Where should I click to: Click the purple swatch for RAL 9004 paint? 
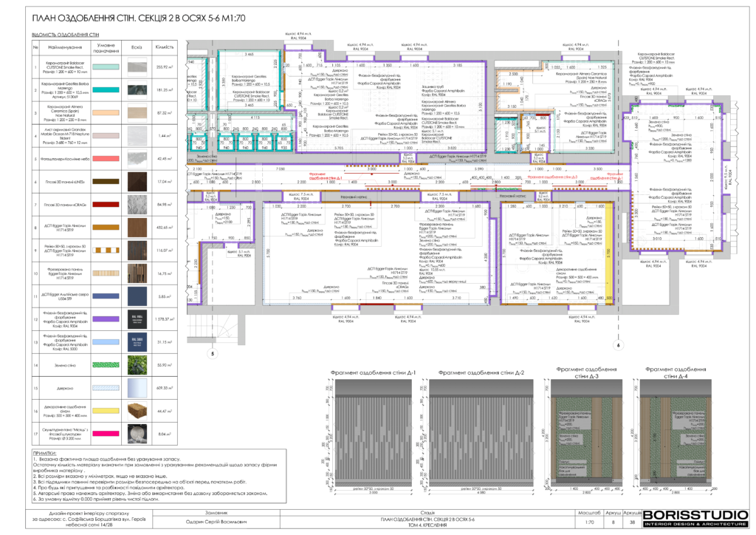click(104, 318)
